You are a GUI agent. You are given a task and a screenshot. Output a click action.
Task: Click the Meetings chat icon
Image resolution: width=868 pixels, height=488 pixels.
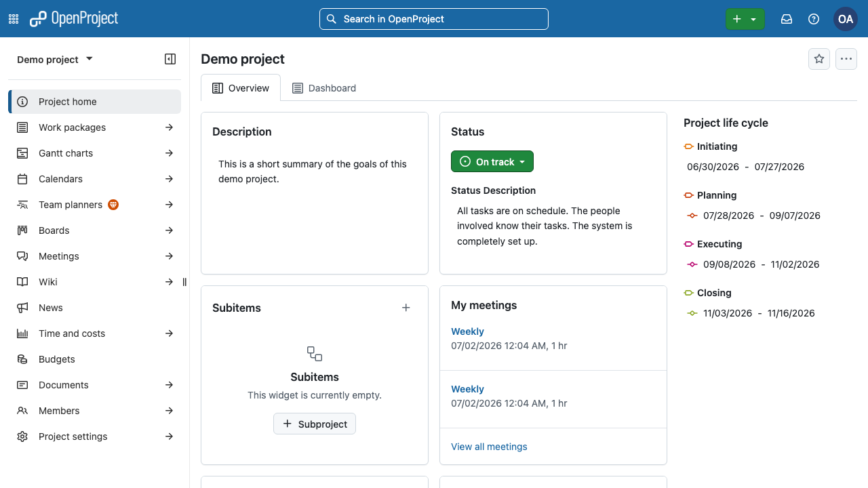tap(22, 256)
